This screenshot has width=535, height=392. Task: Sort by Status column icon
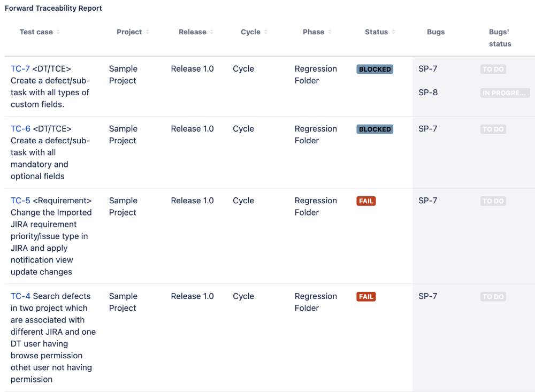pos(394,32)
